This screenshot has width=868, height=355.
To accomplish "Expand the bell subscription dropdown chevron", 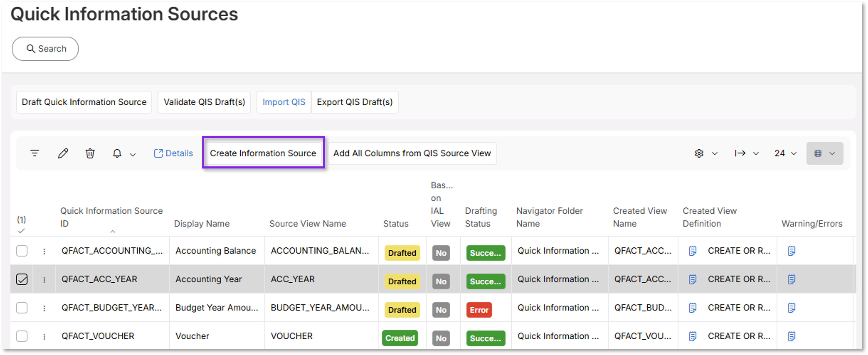I will [133, 154].
